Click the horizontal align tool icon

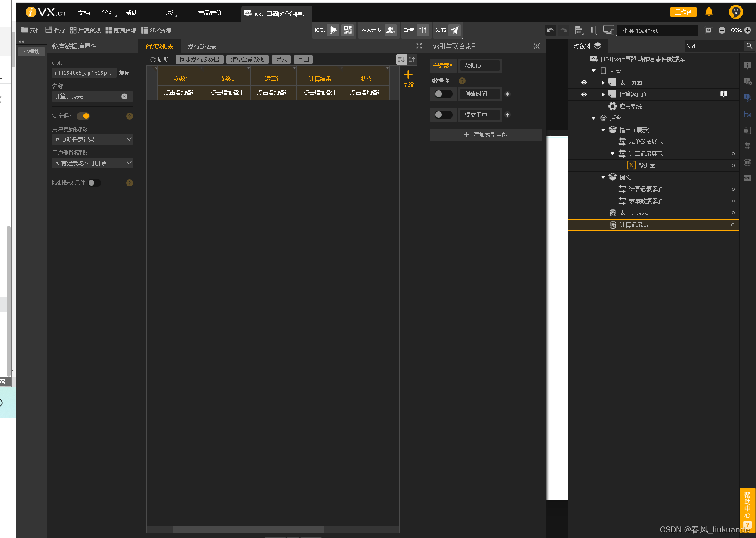579,30
